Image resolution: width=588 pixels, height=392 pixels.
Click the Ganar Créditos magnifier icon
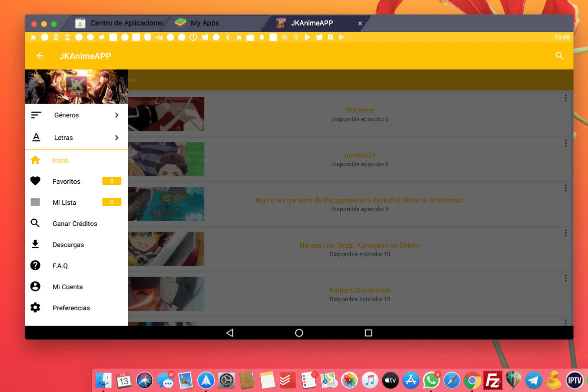click(35, 223)
